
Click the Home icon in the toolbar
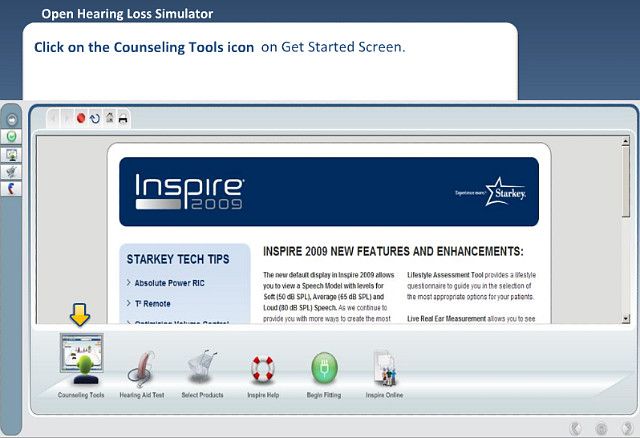109,118
